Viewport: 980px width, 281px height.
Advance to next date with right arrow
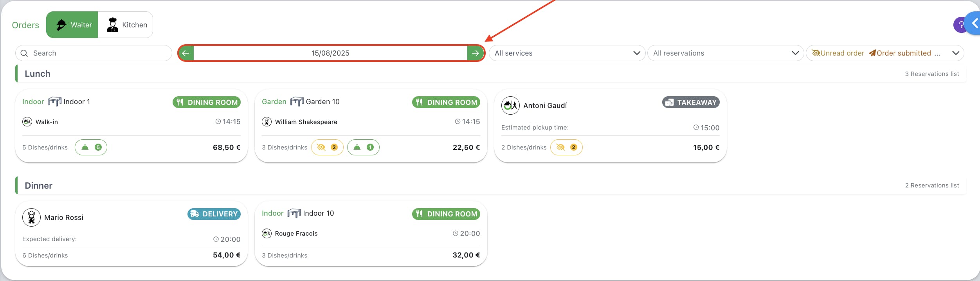coord(476,53)
